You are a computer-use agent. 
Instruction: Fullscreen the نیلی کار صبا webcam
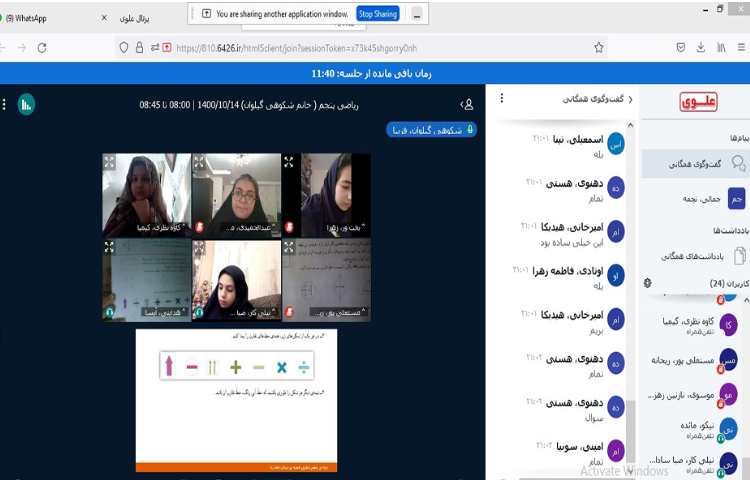click(x=199, y=247)
